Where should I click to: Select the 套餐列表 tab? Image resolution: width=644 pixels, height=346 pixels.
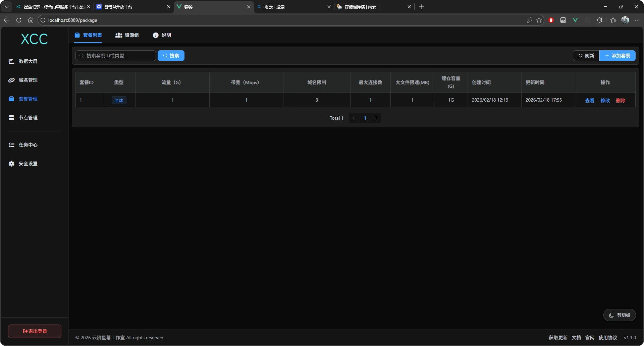tap(88, 35)
